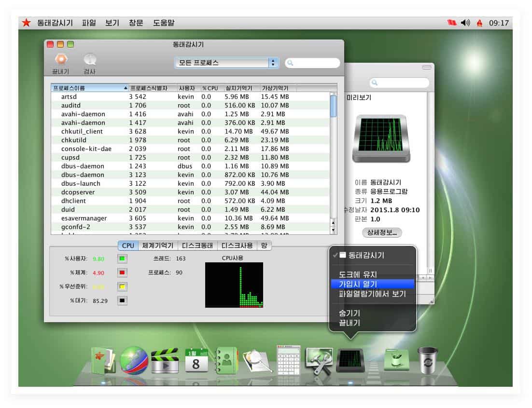Screen dimensions: 532x408
Task: Click the 끝내기 quit-process toolbar icon
Action: pos(61,60)
